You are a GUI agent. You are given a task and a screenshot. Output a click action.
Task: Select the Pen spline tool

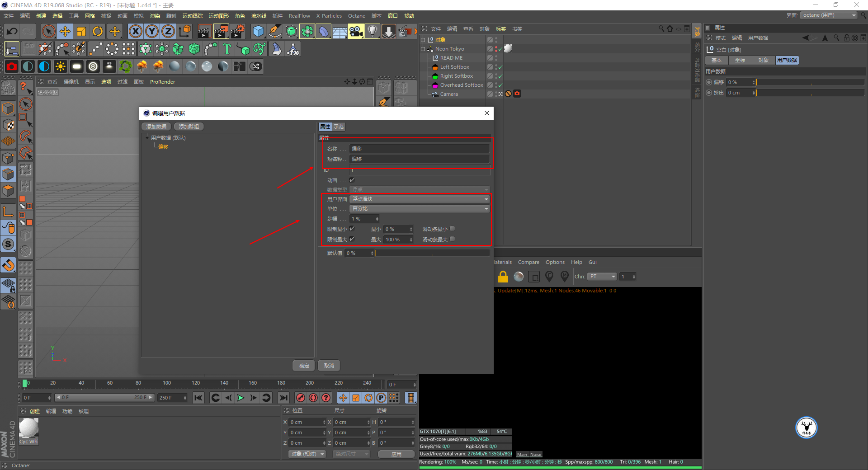pyautogui.click(x=274, y=31)
